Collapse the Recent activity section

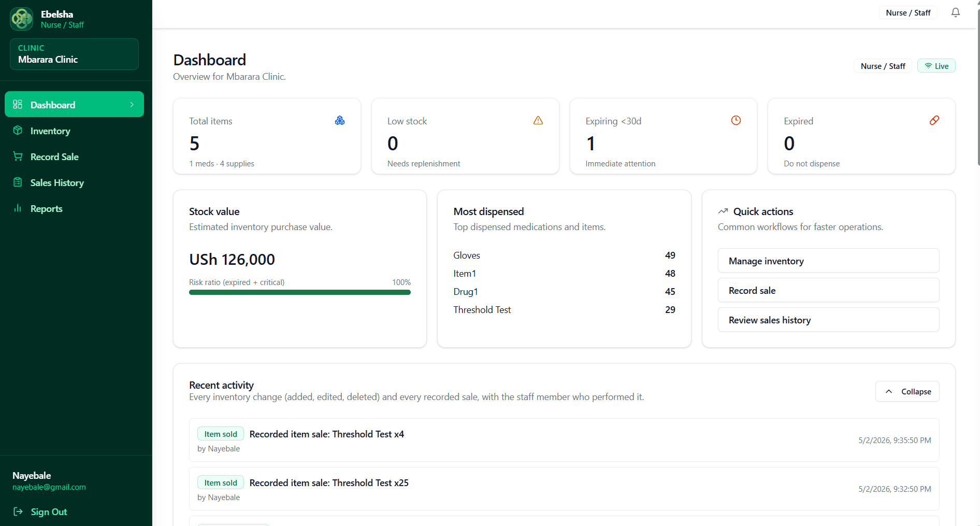pos(907,391)
